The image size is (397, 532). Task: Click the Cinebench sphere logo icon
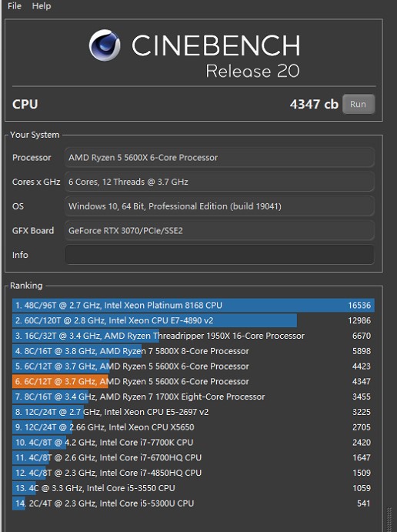click(105, 45)
